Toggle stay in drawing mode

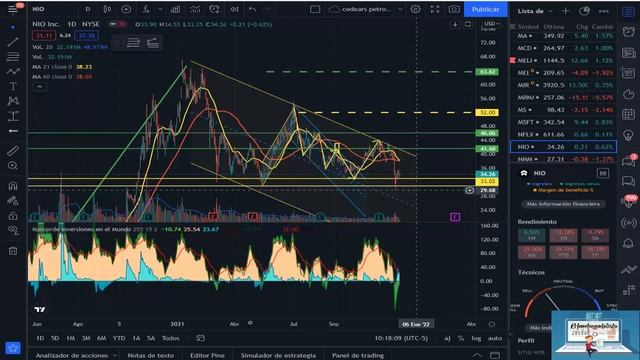click(13, 200)
